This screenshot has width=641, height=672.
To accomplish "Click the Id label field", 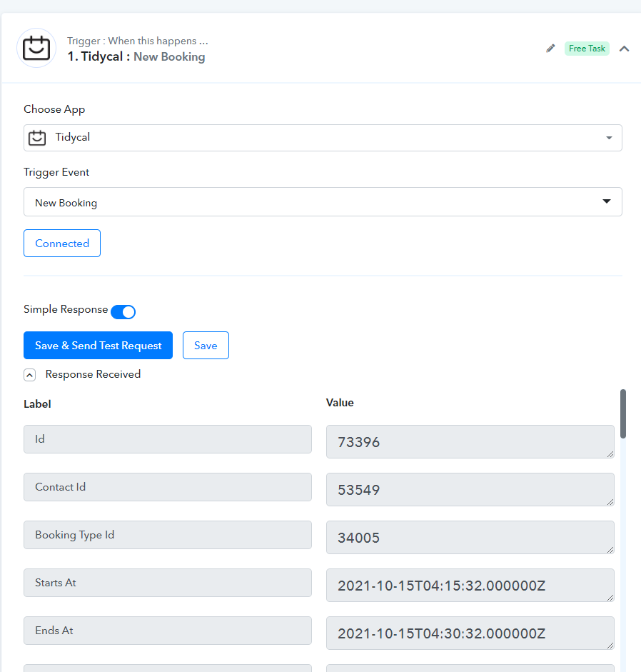I will (168, 439).
